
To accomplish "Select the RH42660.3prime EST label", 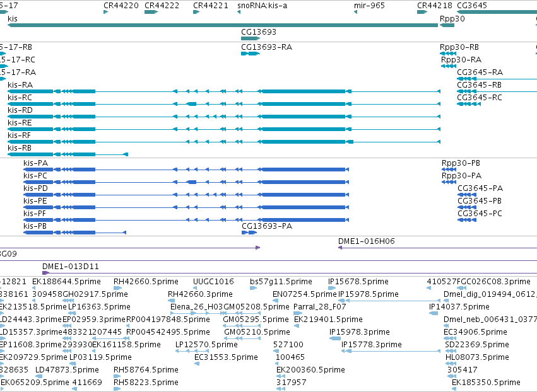I will (200, 294).
